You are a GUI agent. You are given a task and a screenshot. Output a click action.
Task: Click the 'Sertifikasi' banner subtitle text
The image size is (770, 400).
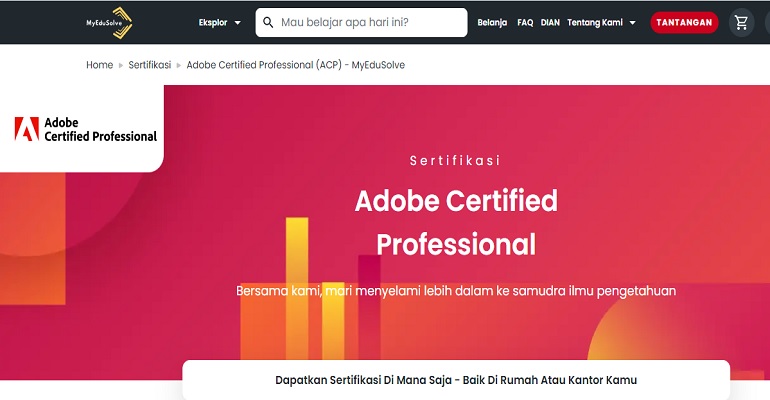455,160
